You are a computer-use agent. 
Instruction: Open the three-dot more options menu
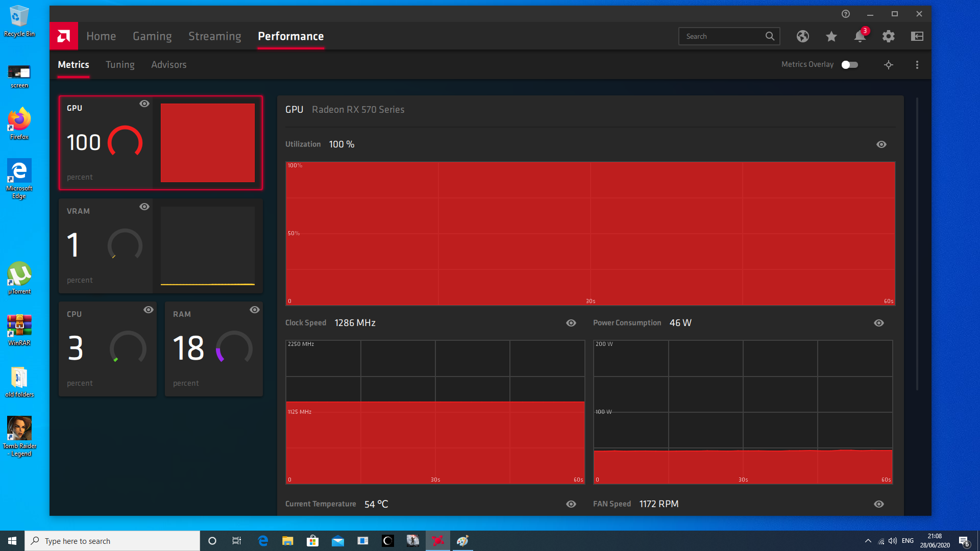point(917,65)
